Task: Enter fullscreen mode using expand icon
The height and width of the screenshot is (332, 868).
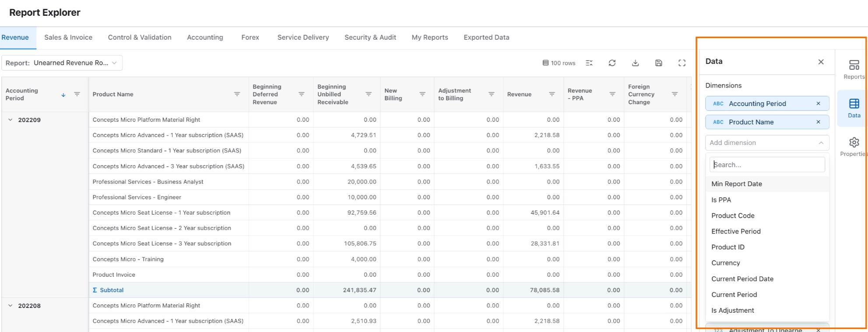Action: pos(682,63)
